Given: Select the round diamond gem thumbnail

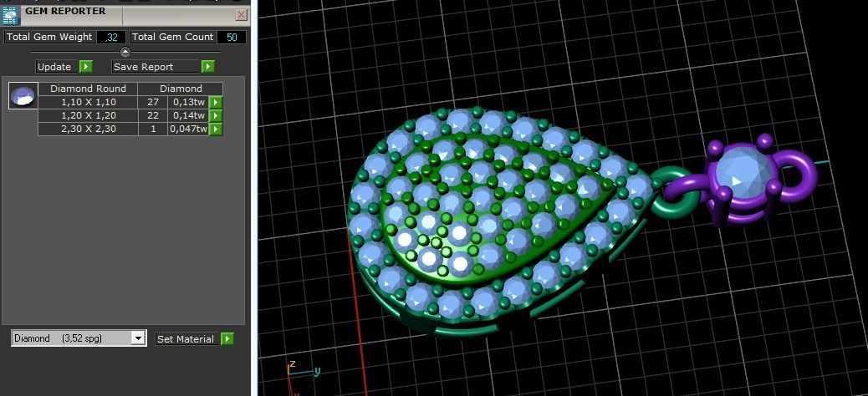Looking at the screenshot, I should [x=23, y=96].
